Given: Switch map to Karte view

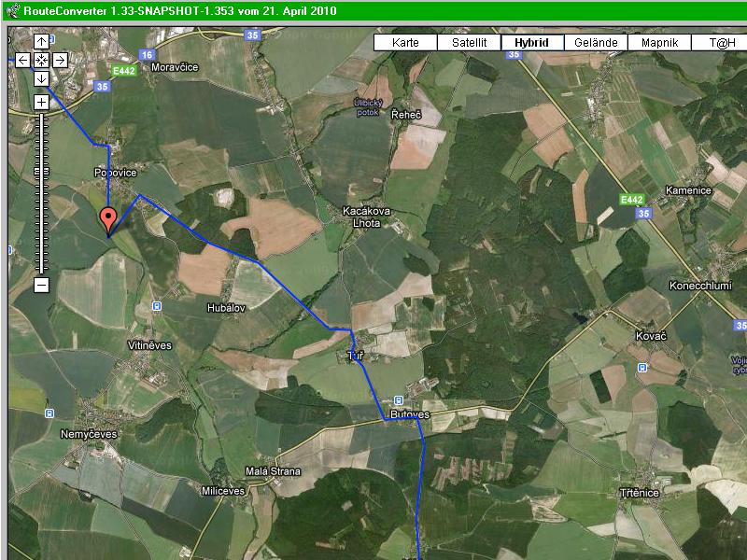Looking at the screenshot, I should click(x=405, y=43).
